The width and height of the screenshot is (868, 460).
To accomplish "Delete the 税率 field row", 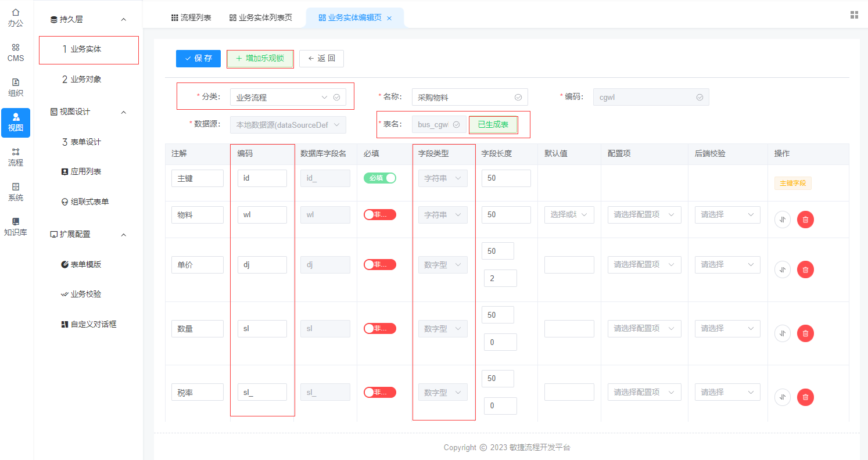I will click(x=805, y=397).
